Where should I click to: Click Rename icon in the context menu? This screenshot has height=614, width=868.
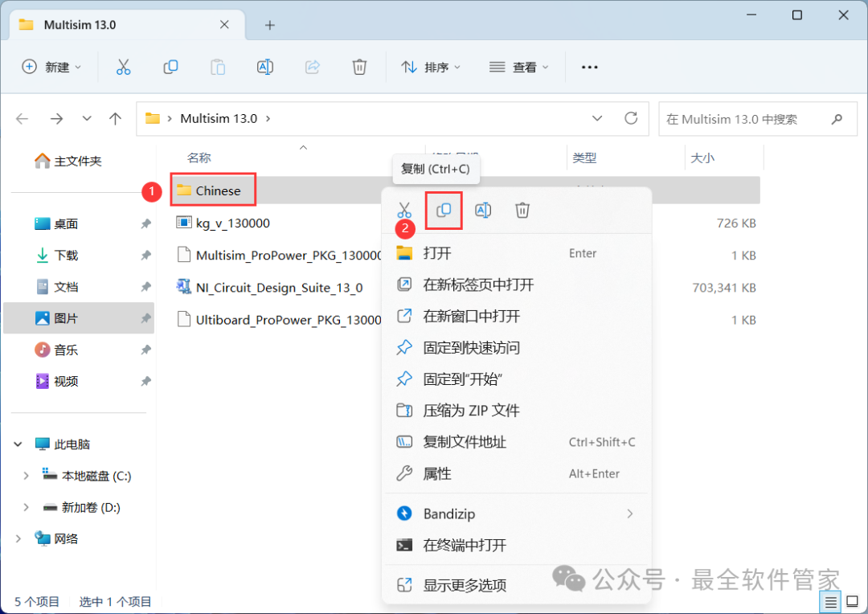(483, 211)
